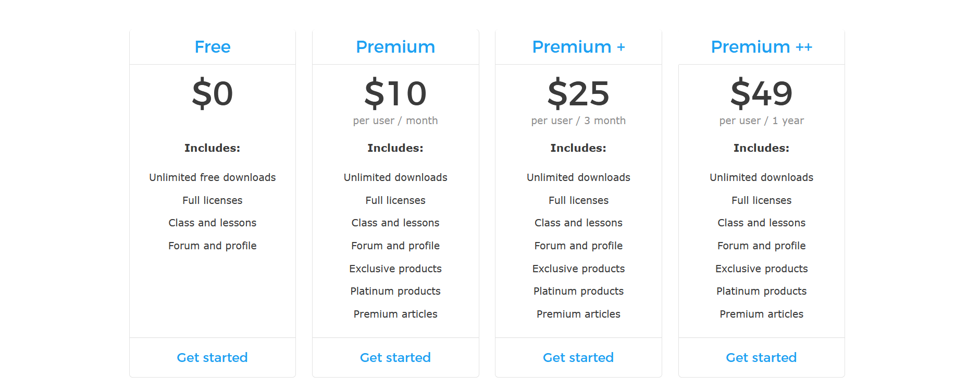Click Get started under Premium + plan
This screenshot has width=980, height=387.
pyautogui.click(x=578, y=357)
